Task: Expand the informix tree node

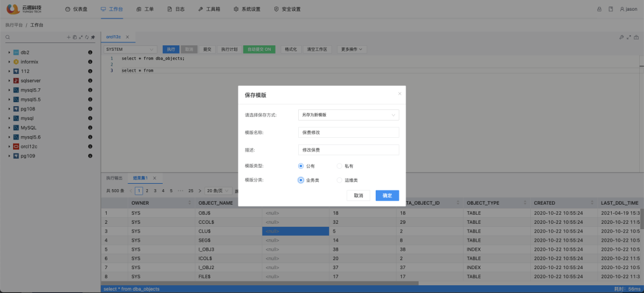Action: pyautogui.click(x=9, y=62)
